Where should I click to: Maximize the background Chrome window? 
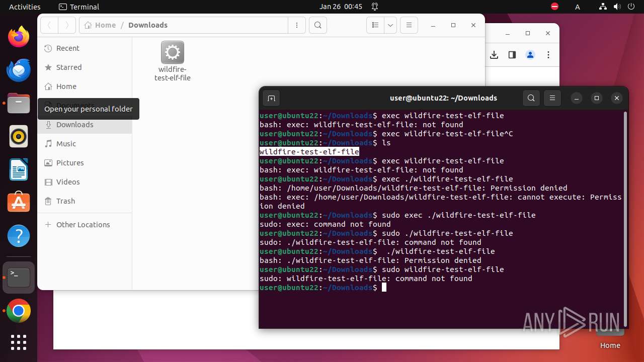[x=528, y=33]
